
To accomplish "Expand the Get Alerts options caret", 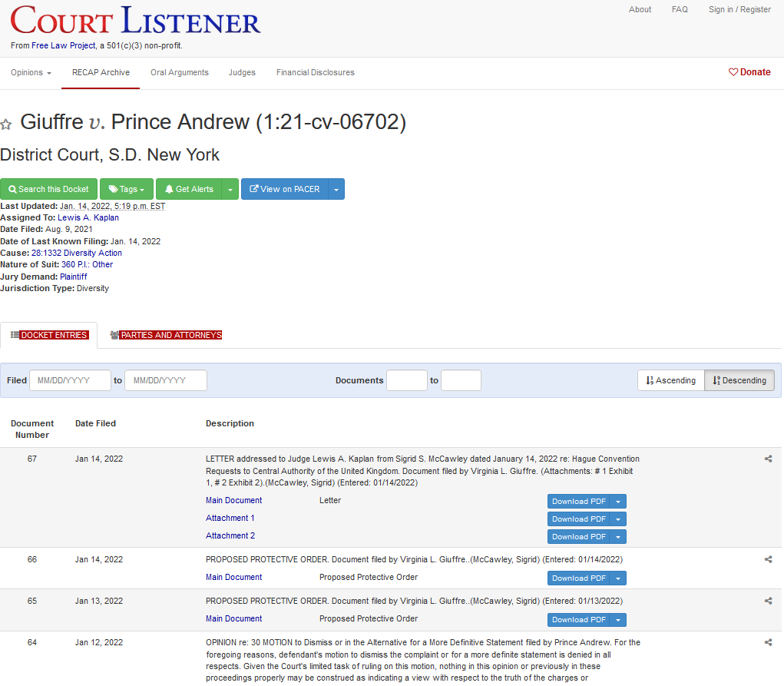I will point(230,189).
